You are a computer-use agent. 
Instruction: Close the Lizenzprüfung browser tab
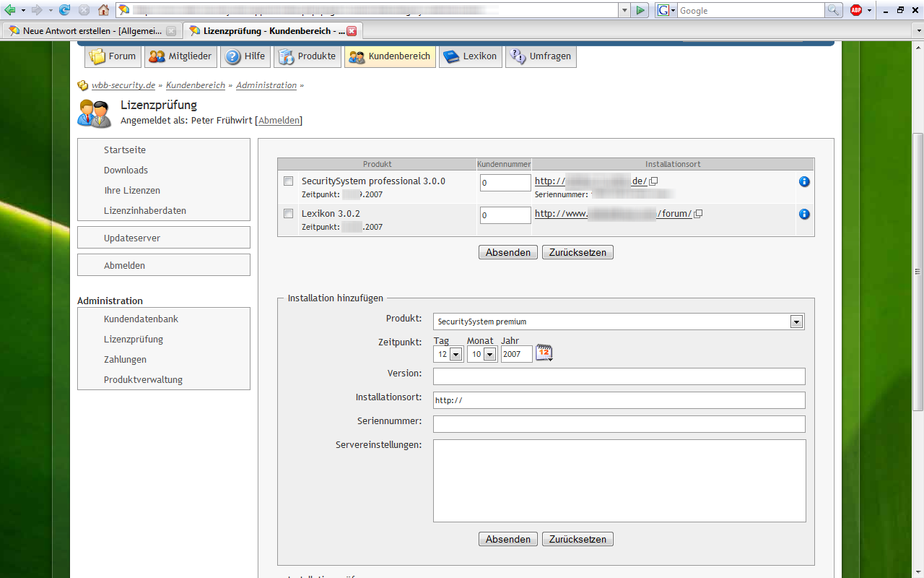tap(352, 31)
